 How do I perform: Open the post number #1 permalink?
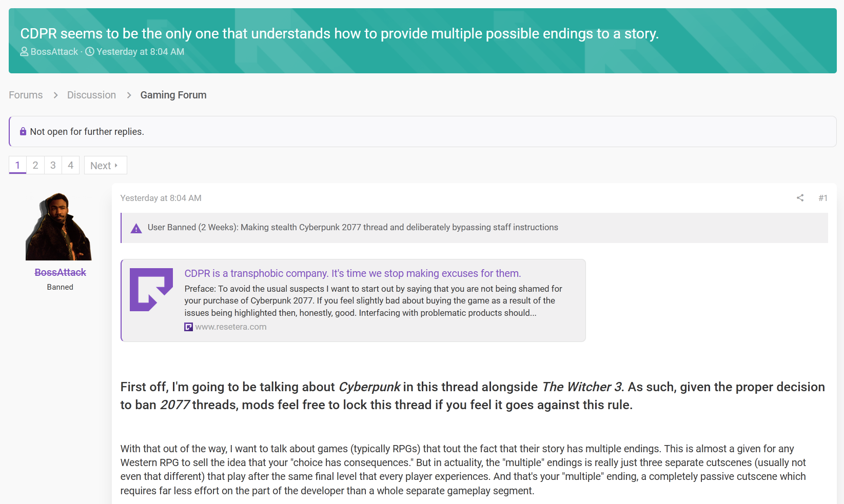coord(823,198)
